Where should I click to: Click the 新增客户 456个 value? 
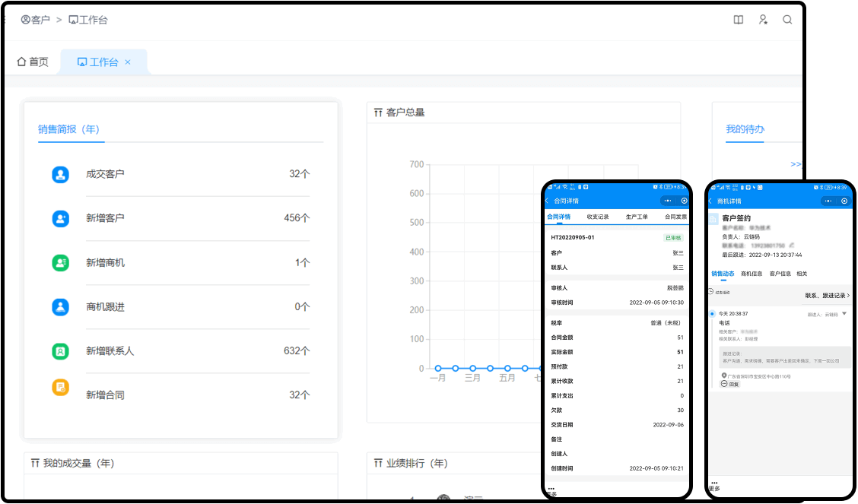pos(297,218)
